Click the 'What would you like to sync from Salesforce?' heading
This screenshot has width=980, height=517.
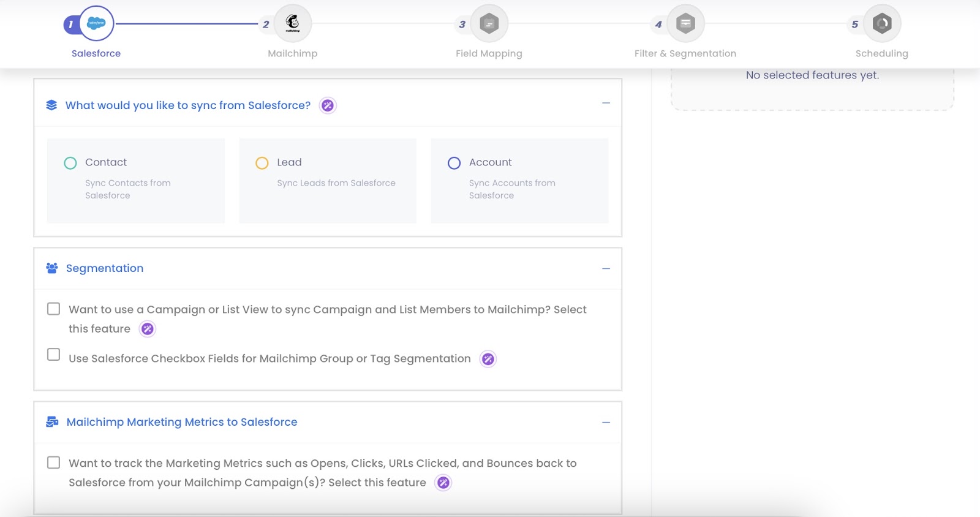(x=188, y=105)
